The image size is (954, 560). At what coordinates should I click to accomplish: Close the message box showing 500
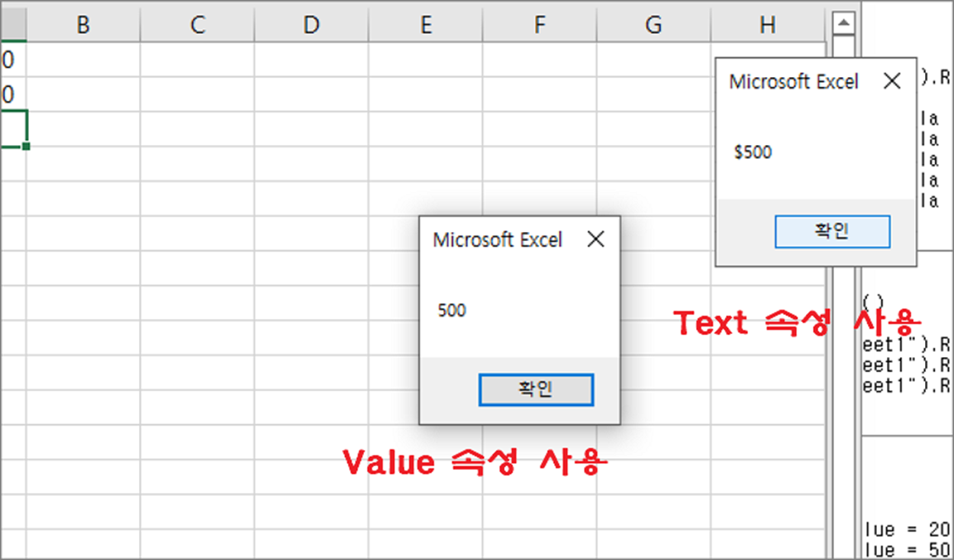[x=595, y=240]
